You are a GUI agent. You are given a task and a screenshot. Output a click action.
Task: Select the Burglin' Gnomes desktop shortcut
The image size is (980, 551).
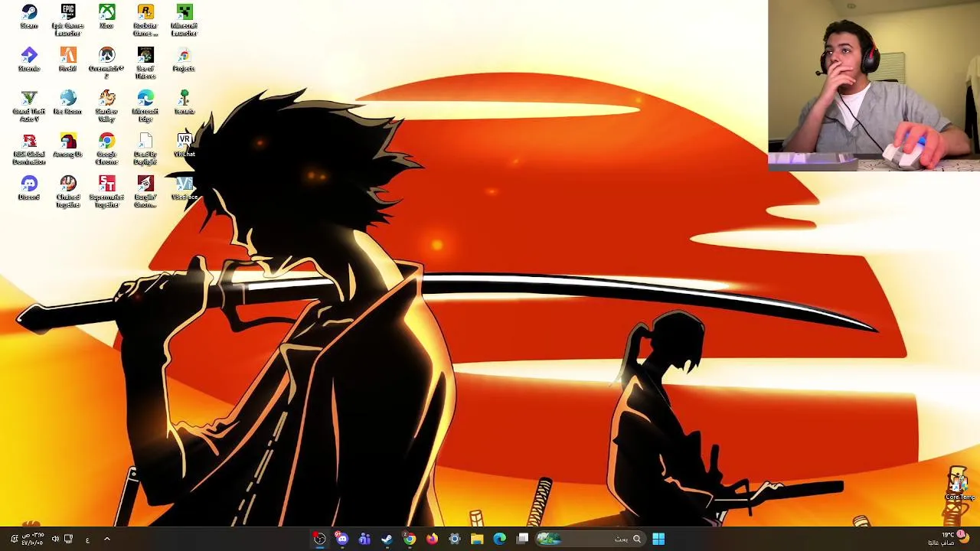pyautogui.click(x=145, y=191)
